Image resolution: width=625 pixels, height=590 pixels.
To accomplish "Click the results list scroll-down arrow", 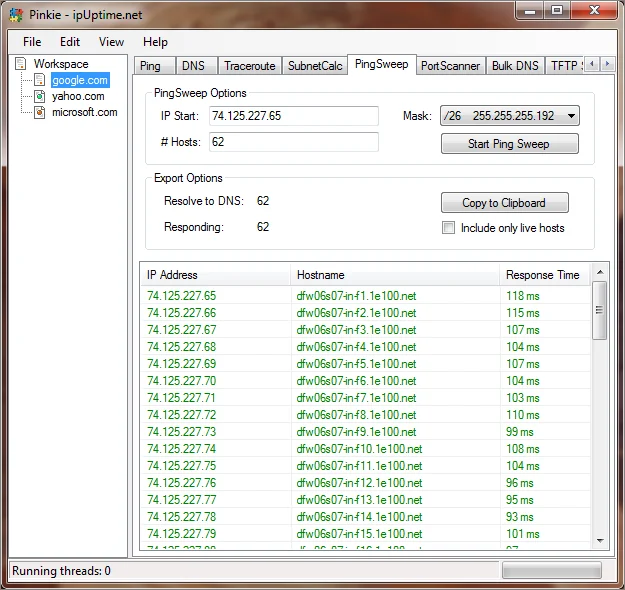I will 600,541.
